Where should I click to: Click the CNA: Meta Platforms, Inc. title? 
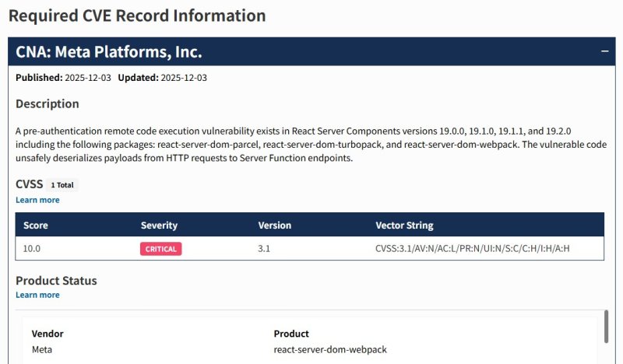[108, 52]
